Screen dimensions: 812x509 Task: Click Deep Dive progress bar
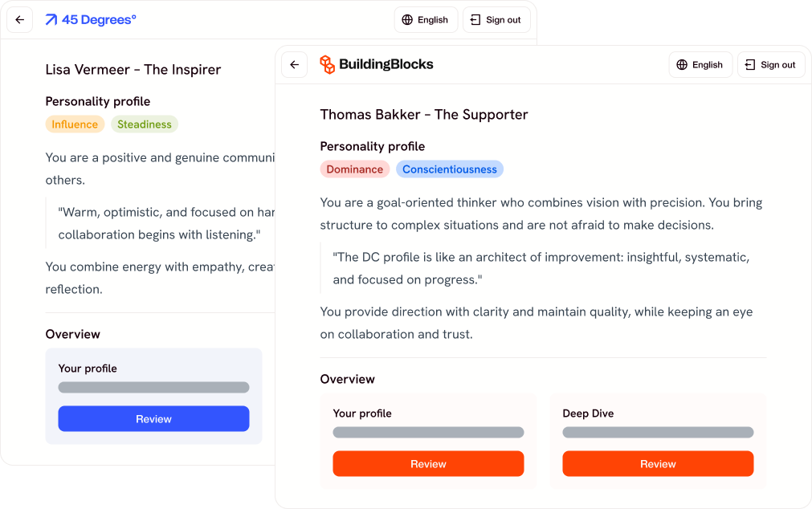click(658, 433)
